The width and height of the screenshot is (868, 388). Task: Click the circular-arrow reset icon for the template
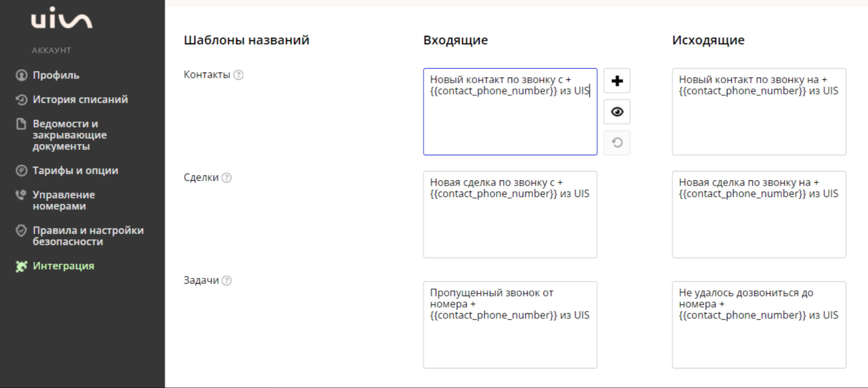click(617, 143)
